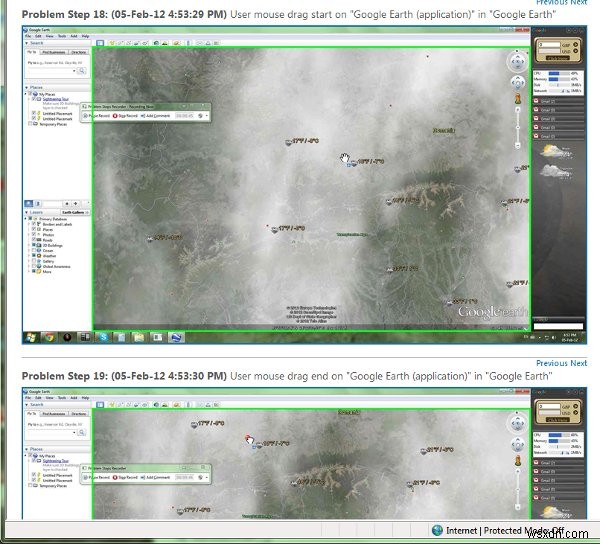The width and height of the screenshot is (600, 544).
Task: Click sunny weather gadget in Step 18 sidebar
Action: [556, 151]
